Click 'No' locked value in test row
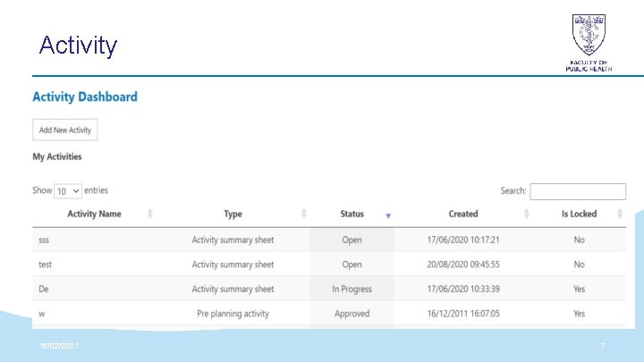Screen dimensions: 644x362 tap(579, 265)
